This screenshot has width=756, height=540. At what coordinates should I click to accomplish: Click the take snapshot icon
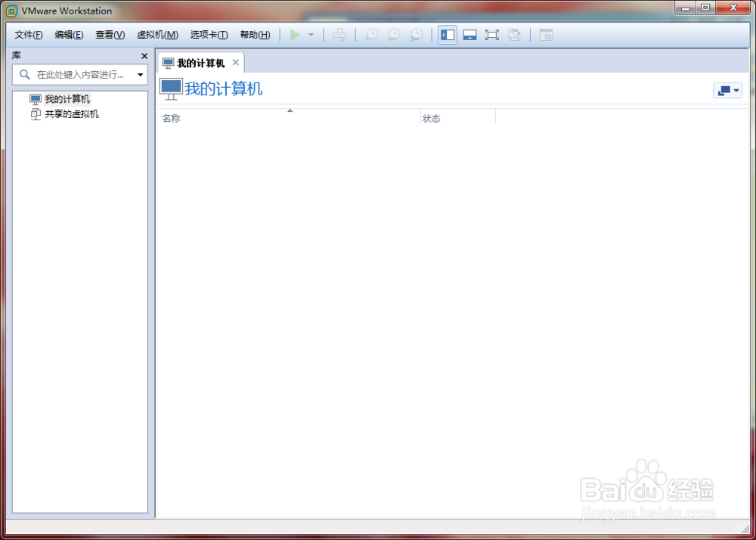pyautogui.click(x=371, y=35)
